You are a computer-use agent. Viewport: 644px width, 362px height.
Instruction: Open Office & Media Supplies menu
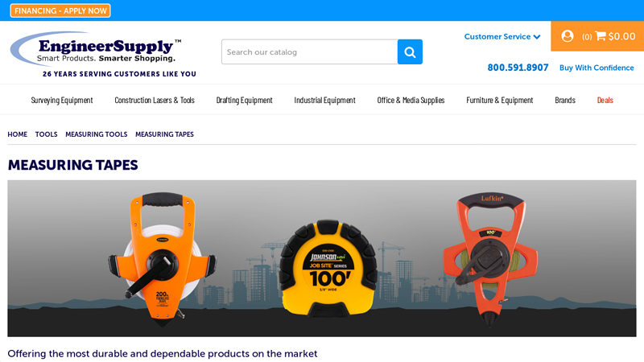tap(411, 101)
